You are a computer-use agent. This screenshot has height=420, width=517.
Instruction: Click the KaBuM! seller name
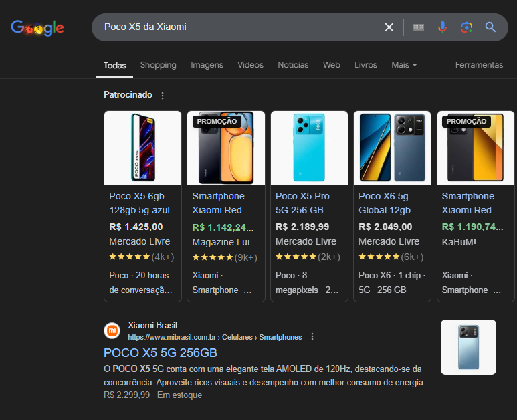coord(459,242)
